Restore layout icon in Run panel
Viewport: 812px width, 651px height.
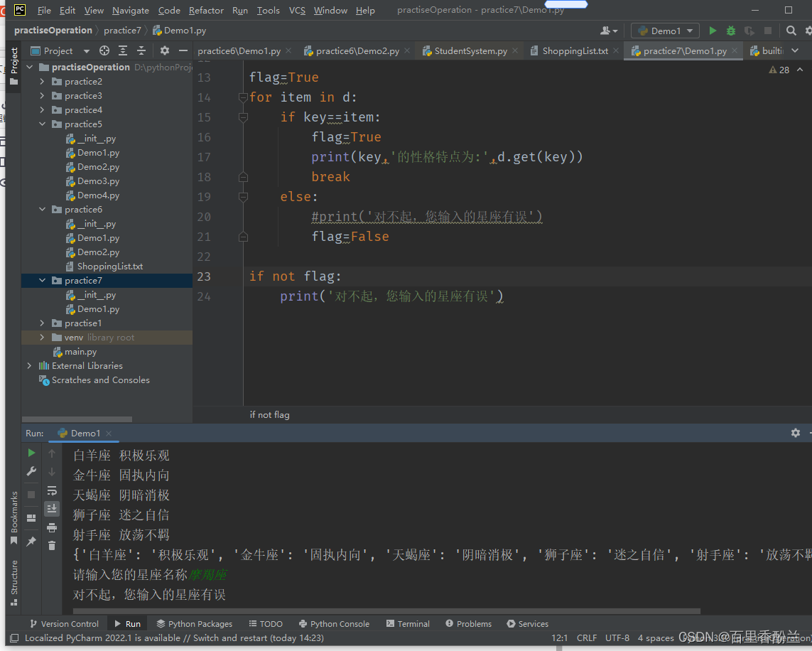pos(31,518)
